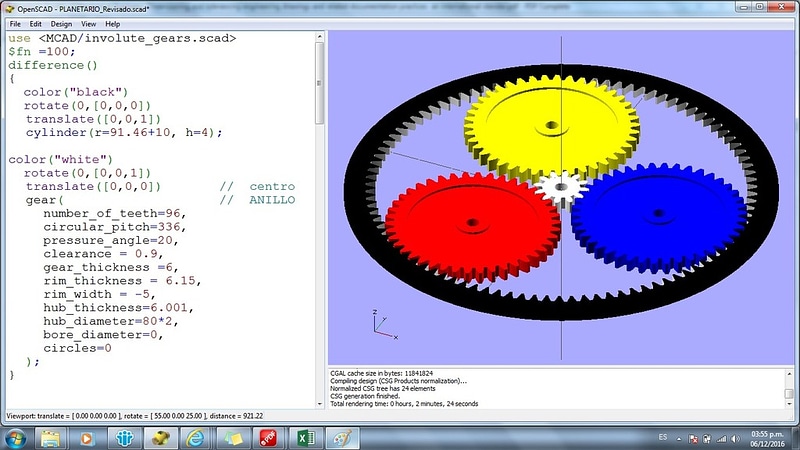Image resolution: width=800 pixels, height=450 pixels.
Task: Click the power/battery tray icon
Action: point(707,439)
